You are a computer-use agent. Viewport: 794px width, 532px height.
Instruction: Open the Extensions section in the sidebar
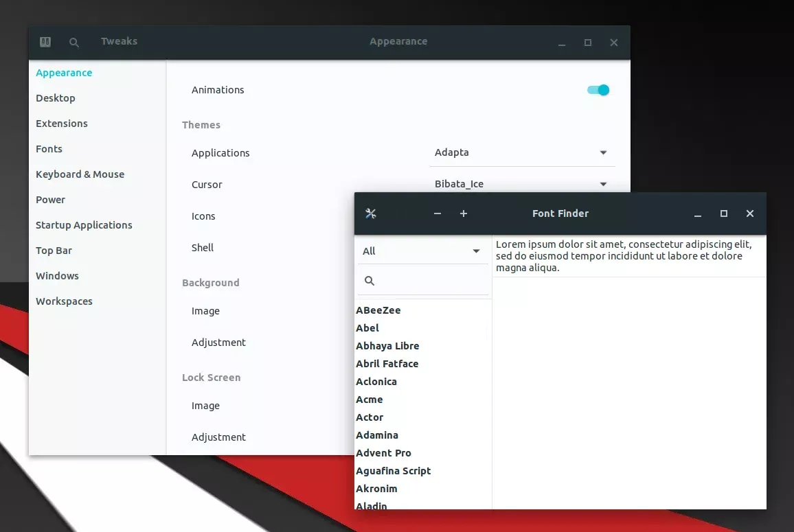[x=62, y=124]
